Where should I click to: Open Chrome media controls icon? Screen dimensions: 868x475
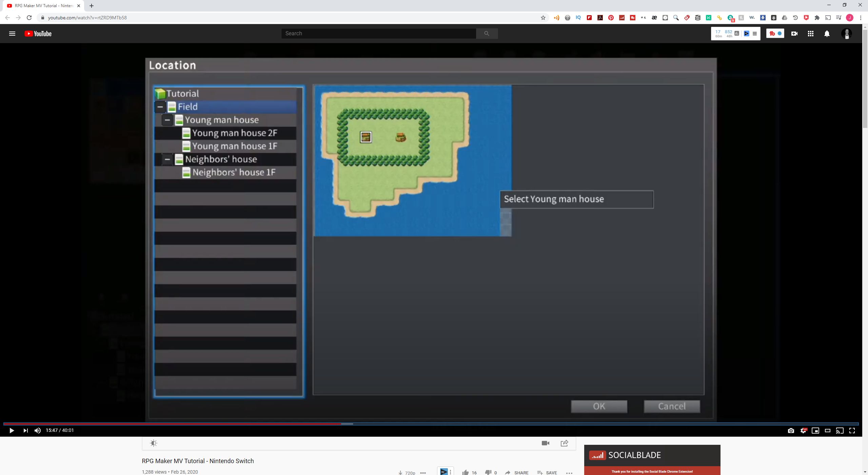(x=839, y=18)
